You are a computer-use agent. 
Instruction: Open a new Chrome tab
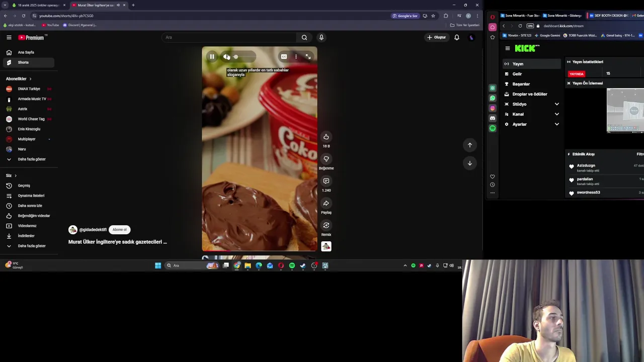coord(133,5)
